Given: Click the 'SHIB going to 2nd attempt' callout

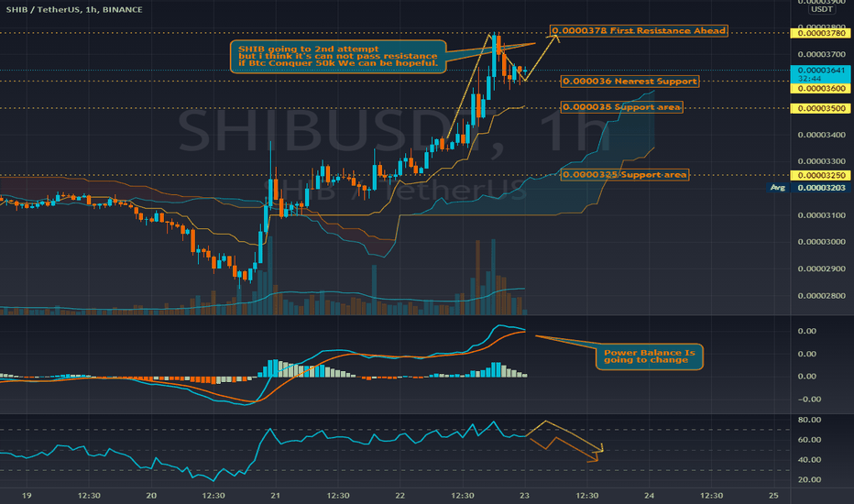Looking at the screenshot, I should click(338, 56).
